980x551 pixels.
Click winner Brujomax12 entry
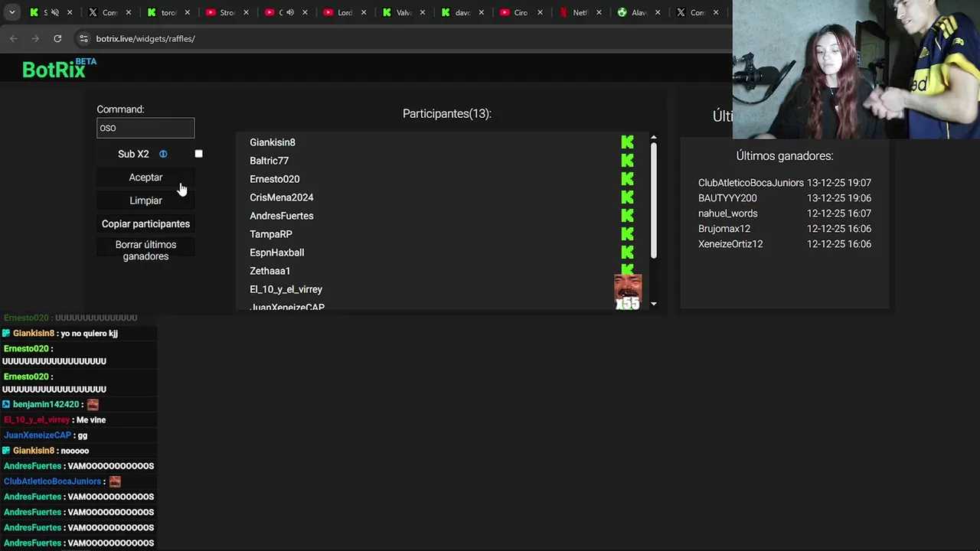pos(785,229)
